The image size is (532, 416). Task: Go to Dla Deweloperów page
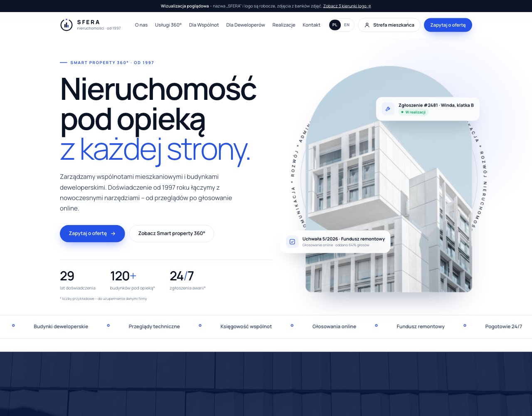tap(246, 25)
